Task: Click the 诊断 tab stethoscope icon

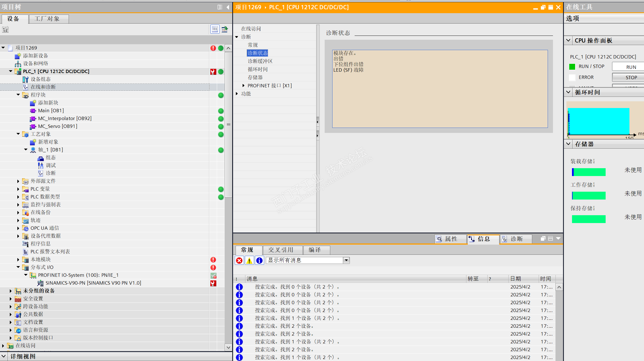Action: pyautogui.click(x=504, y=239)
